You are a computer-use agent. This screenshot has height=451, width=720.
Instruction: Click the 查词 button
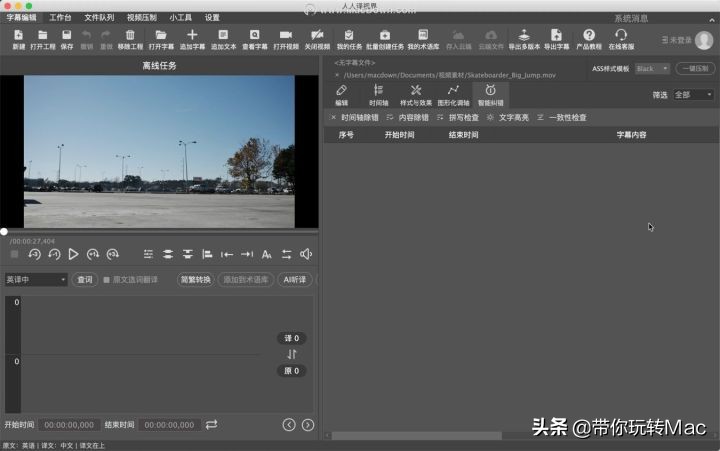pos(84,280)
